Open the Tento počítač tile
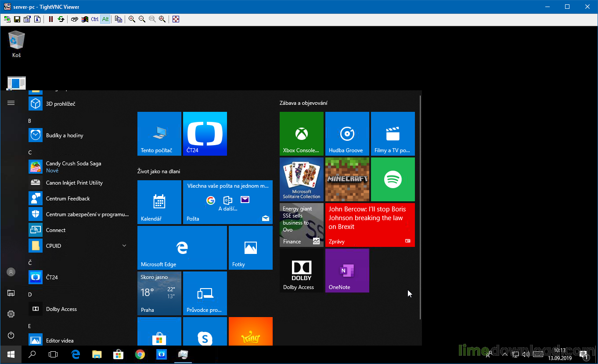The height and width of the screenshot is (364, 598). click(x=159, y=134)
